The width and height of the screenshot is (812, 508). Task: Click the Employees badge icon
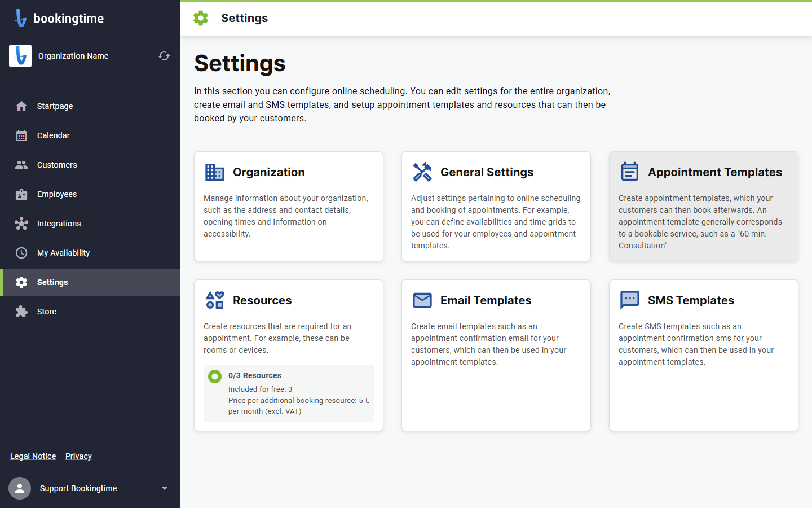(21, 194)
